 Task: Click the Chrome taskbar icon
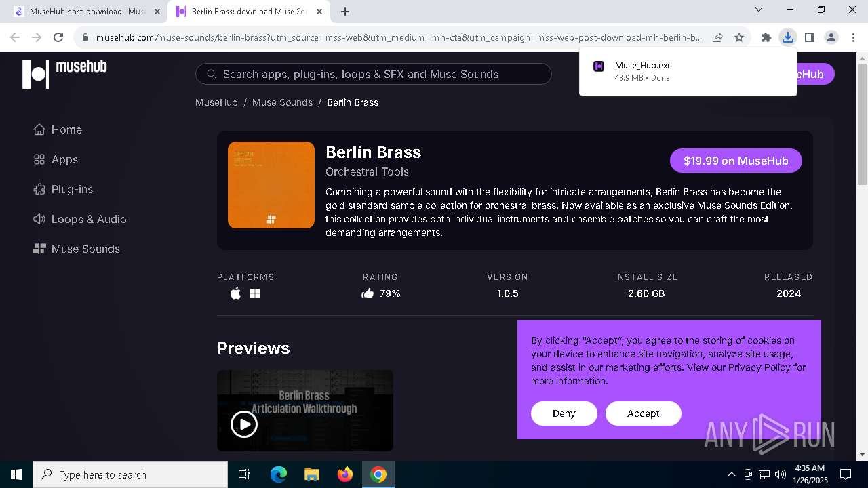[378, 474]
